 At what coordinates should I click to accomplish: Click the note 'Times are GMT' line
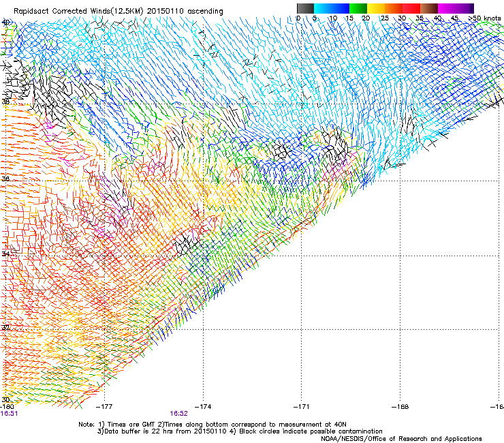(x=212, y=425)
